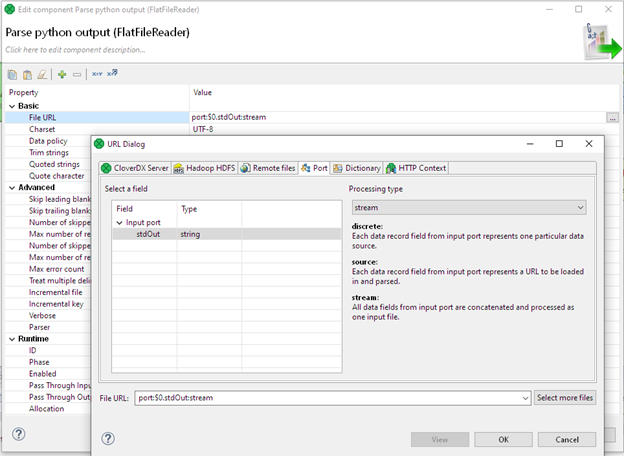This screenshot has width=624, height=456.
Task: Click the minus remove property icon
Action: pos(77,74)
